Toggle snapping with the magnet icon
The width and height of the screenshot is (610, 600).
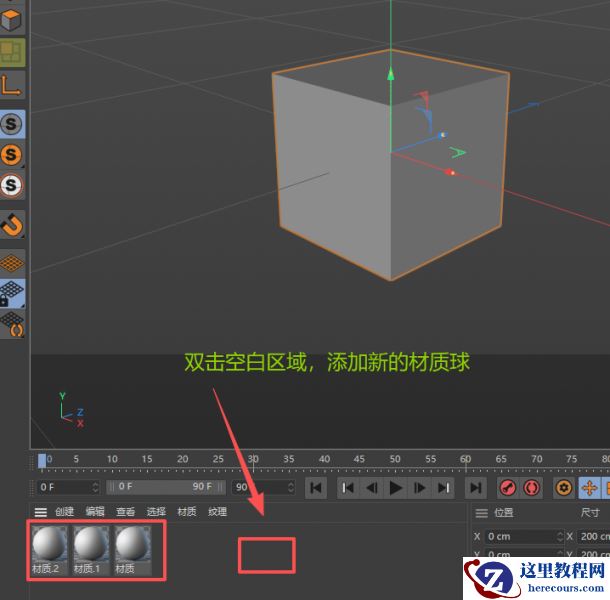point(12,225)
